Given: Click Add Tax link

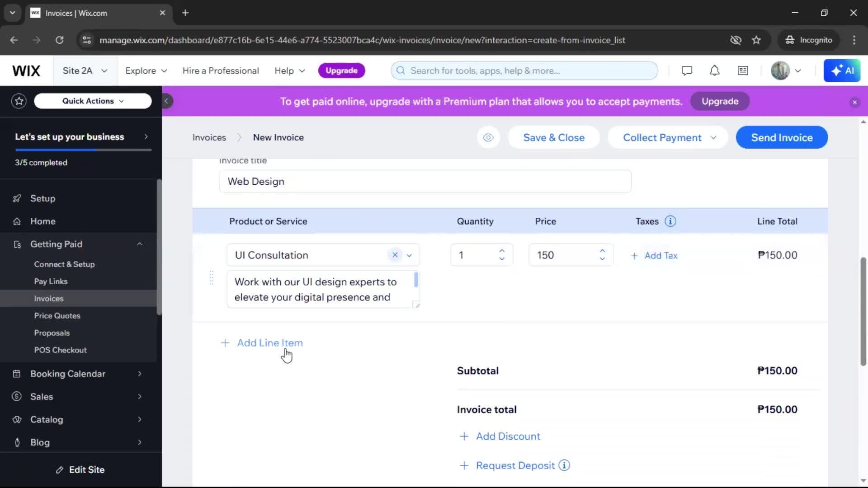Looking at the screenshot, I should coord(654,256).
